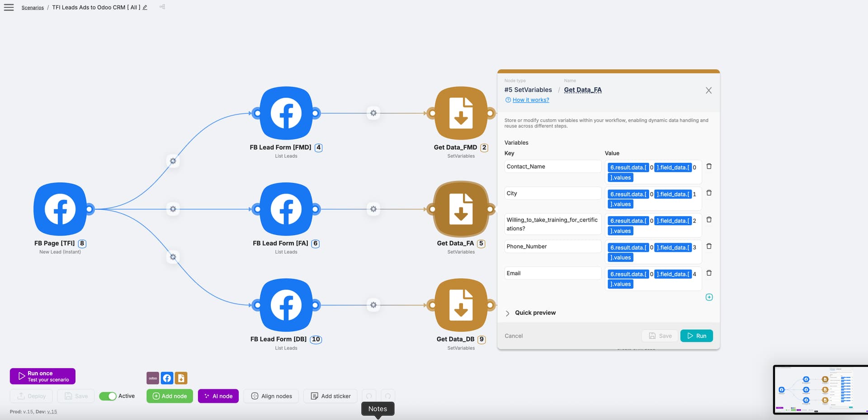Delete the Willing_to_take_training variable row
Screen dimensions: 868x420
pyautogui.click(x=709, y=220)
